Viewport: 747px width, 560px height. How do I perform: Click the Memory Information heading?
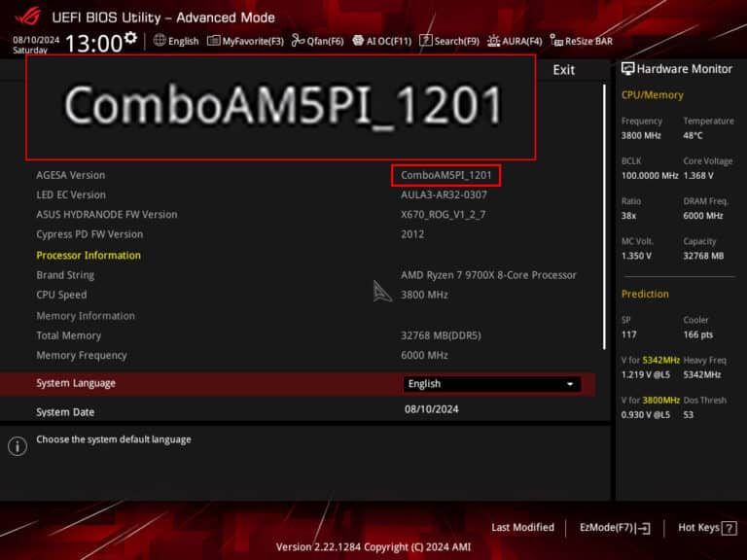[86, 316]
